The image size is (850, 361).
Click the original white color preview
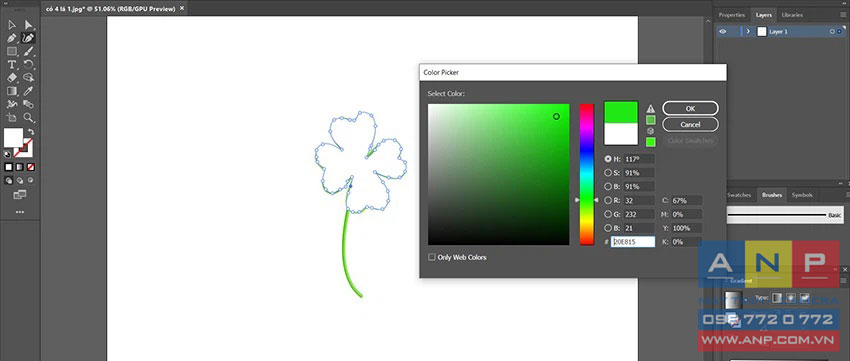[x=621, y=134]
